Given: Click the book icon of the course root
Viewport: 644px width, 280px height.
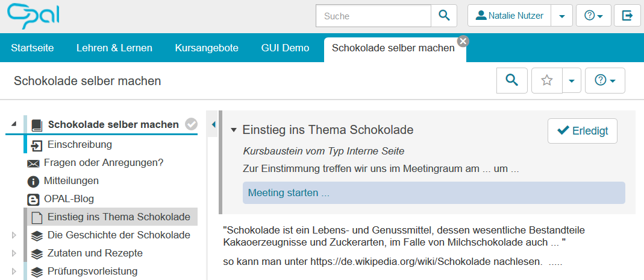Looking at the screenshot, I should (x=37, y=125).
